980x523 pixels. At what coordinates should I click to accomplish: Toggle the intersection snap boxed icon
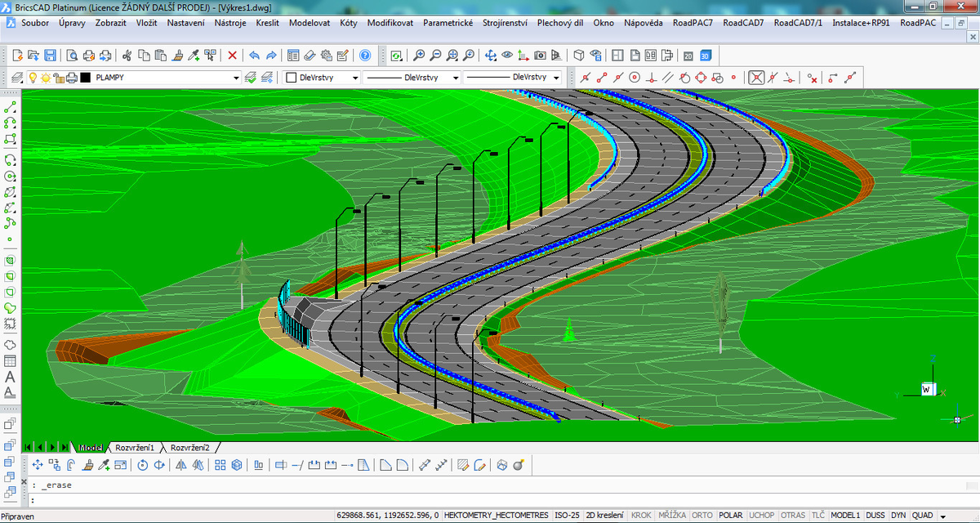click(x=757, y=78)
